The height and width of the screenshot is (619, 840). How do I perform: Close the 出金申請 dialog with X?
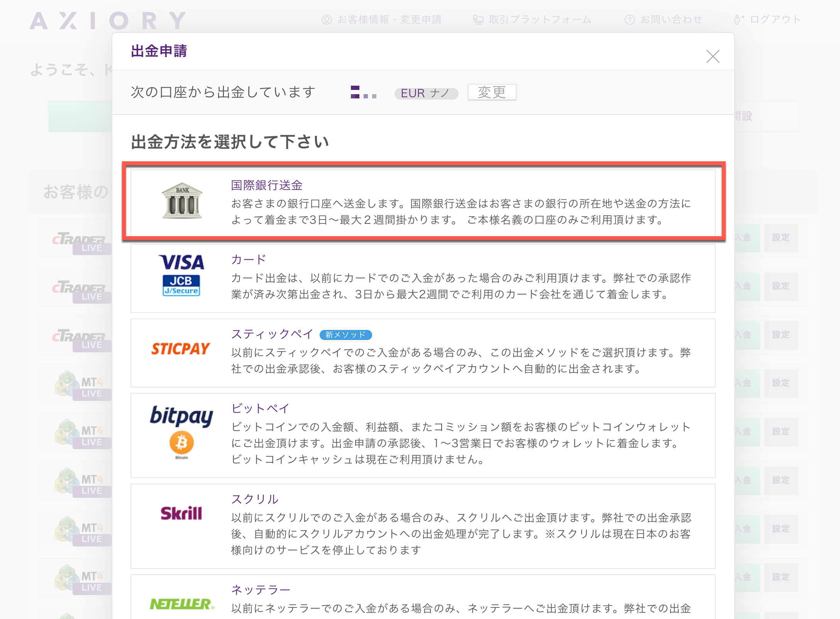[x=713, y=56]
